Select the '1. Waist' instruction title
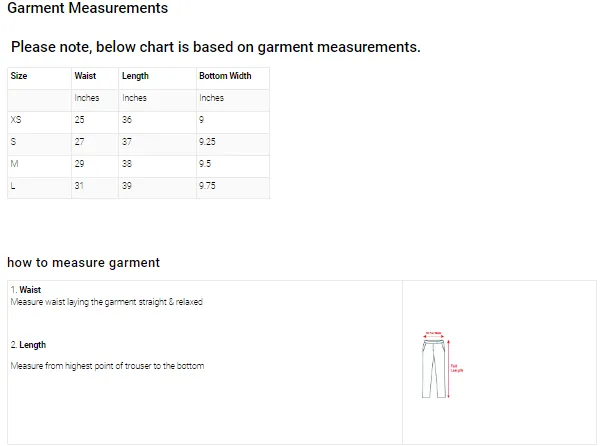Viewport: 602px width, 446px height. (26, 290)
